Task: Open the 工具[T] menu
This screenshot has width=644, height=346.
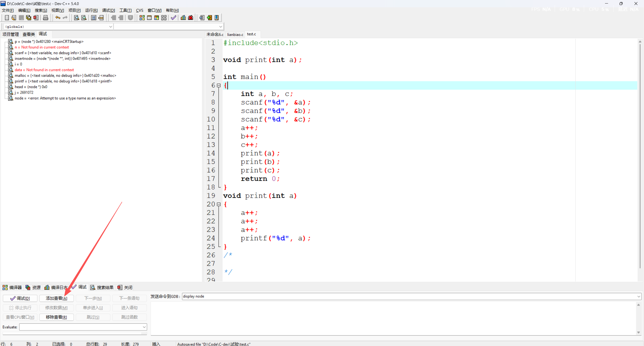Action: point(125,10)
